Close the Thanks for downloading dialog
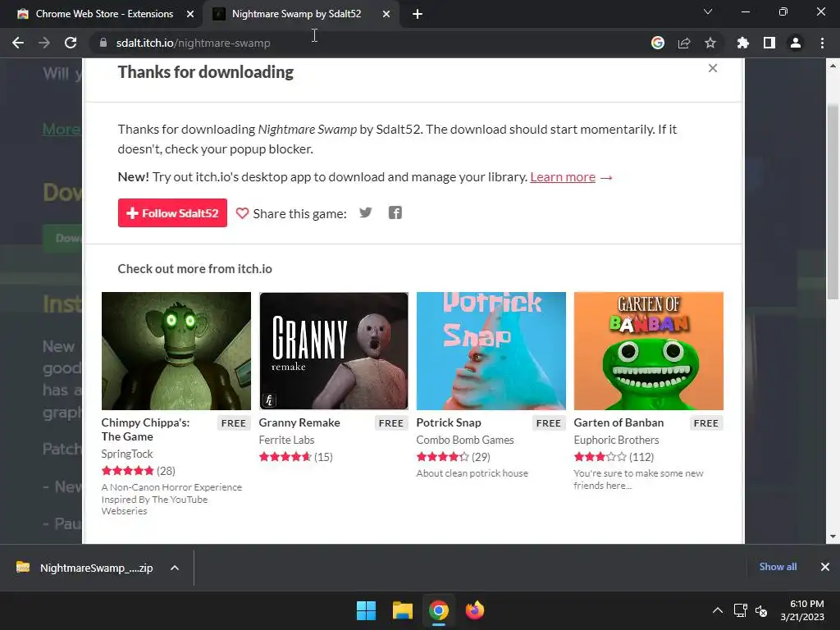The image size is (840, 630). coord(713,68)
